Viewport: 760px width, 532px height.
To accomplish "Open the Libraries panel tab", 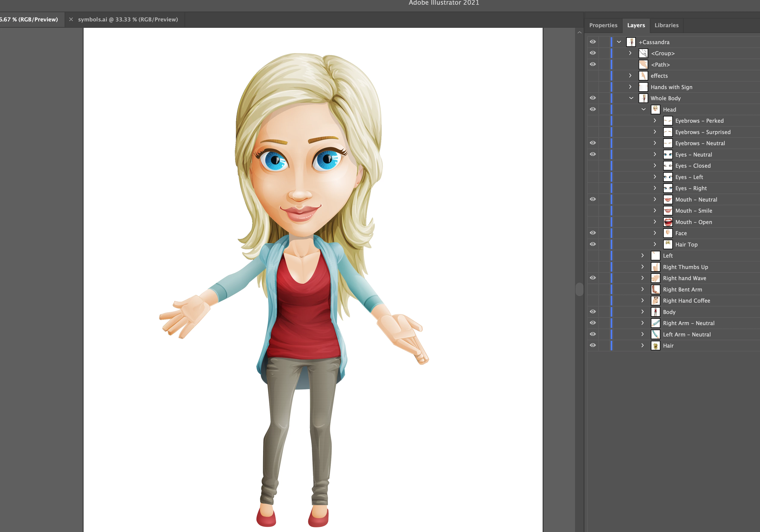I will pyautogui.click(x=666, y=25).
